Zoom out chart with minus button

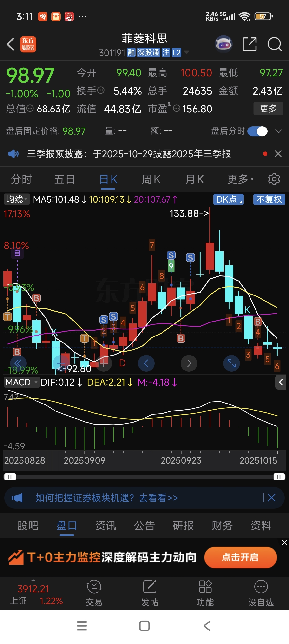[x=61, y=363]
